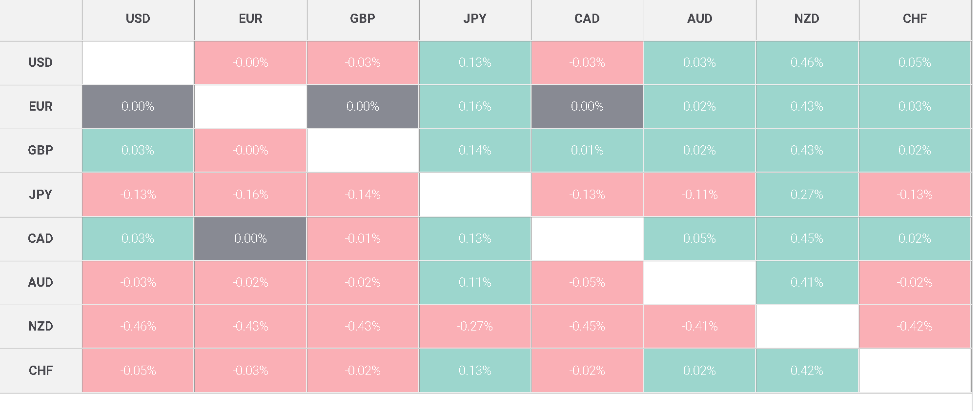980x411 pixels.
Task: Select the CAD row header
Action: point(41,238)
